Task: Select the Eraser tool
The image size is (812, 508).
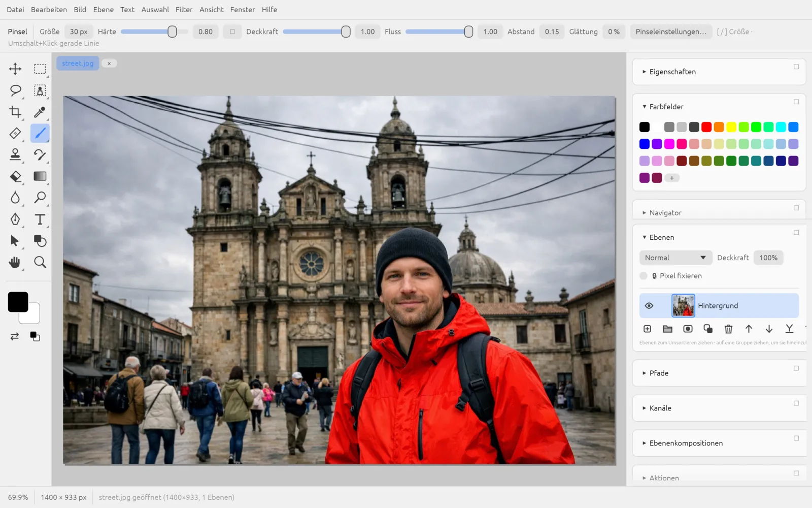Action: [15, 176]
